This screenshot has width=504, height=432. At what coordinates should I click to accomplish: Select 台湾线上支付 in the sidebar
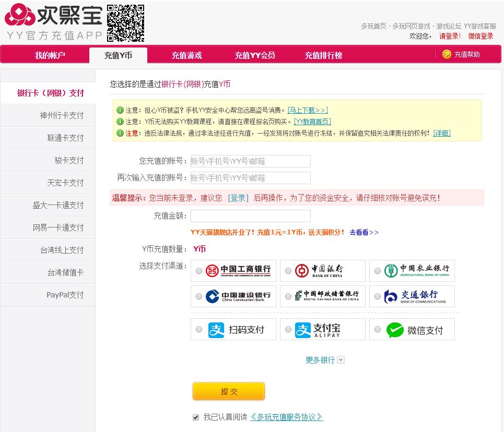pyautogui.click(x=48, y=250)
